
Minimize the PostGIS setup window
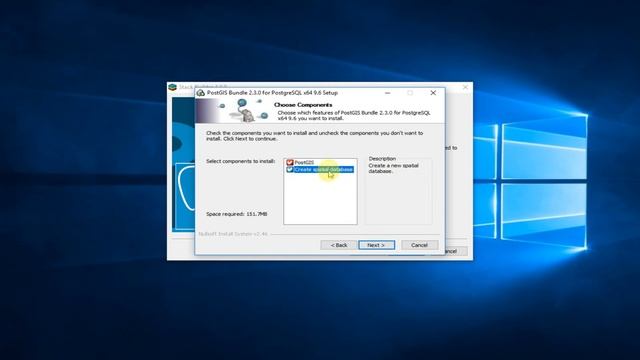click(387, 93)
